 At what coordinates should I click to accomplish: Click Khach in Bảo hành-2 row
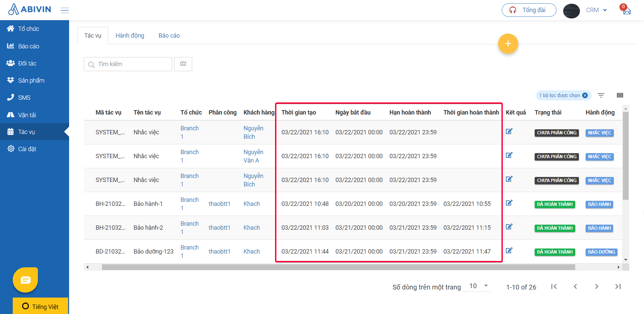(252, 228)
